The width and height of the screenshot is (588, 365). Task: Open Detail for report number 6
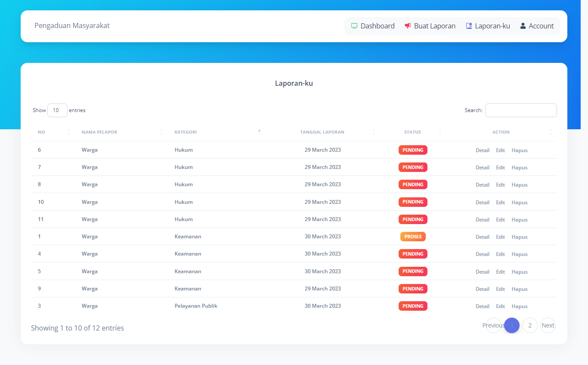pyautogui.click(x=482, y=150)
